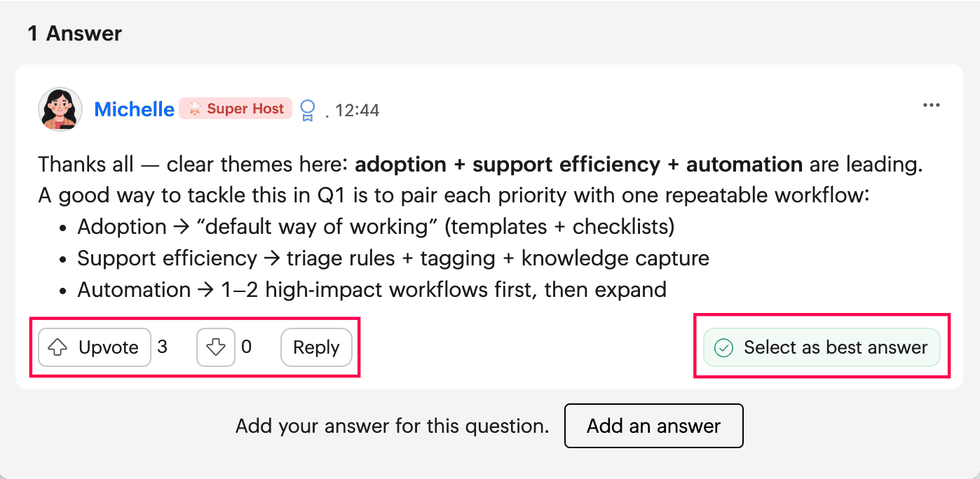Click the Adoption bullet line
Viewport: 980px width, 479px height.
376,227
